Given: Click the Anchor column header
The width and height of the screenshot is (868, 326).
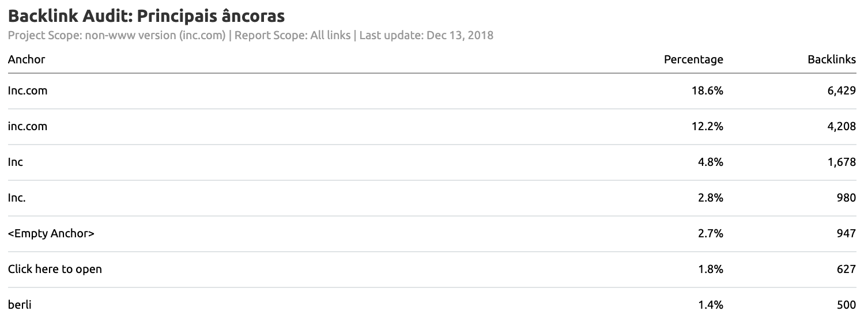Looking at the screenshot, I should pyautogui.click(x=27, y=59).
